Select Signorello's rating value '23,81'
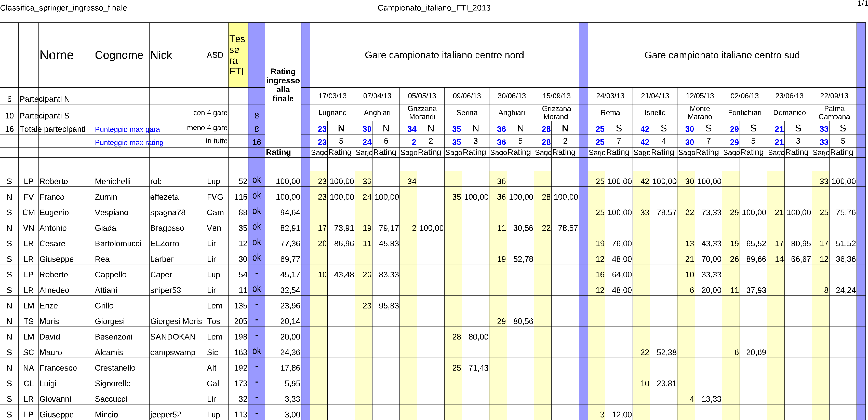The height and width of the screenshot is (420, 868). coord(666,383)
